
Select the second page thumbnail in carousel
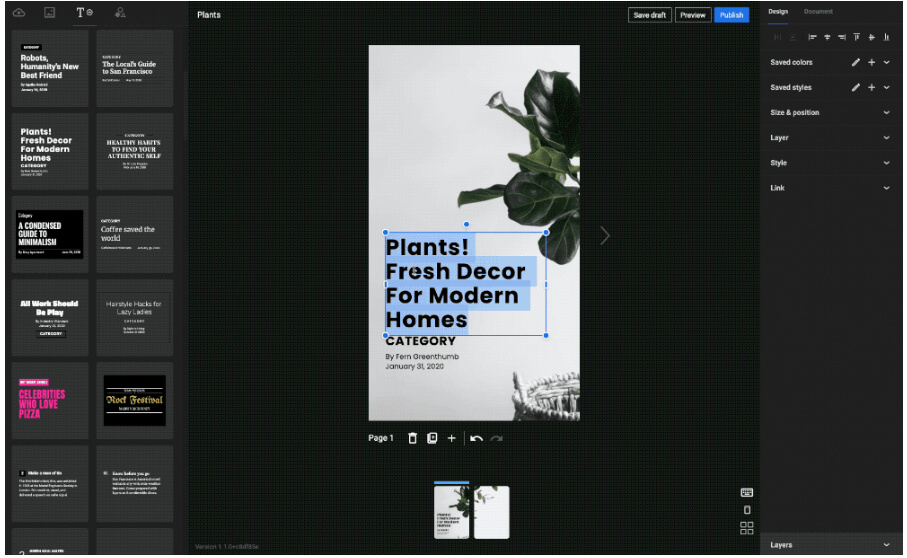(x=492, y=512)
